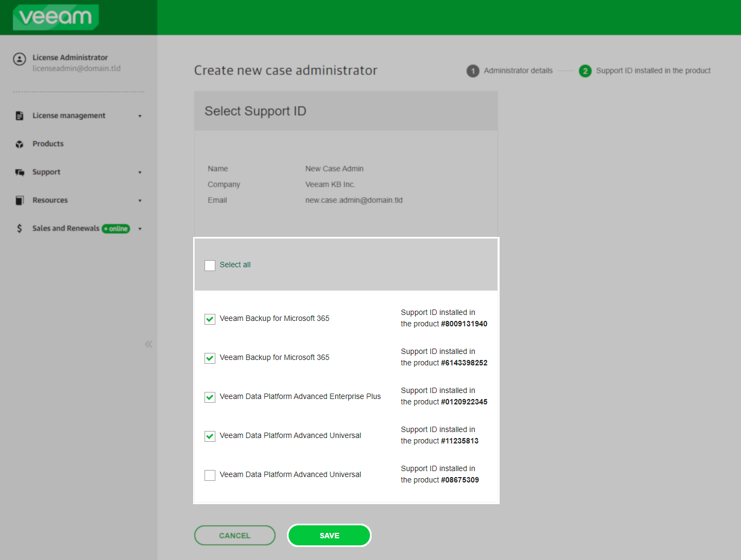741x560 pixels.
Task: Expand the Resources menu arrow
Action: 140,201
